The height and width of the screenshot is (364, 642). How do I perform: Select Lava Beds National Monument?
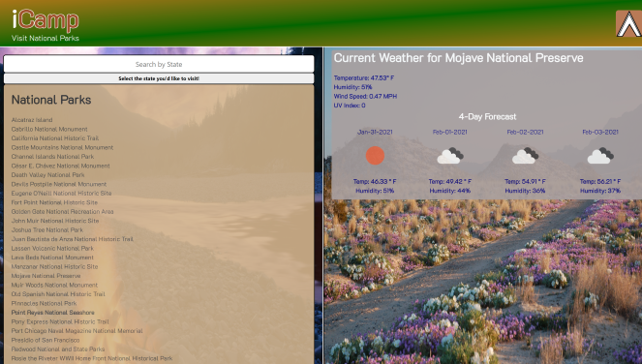click(x=52, y=258)
